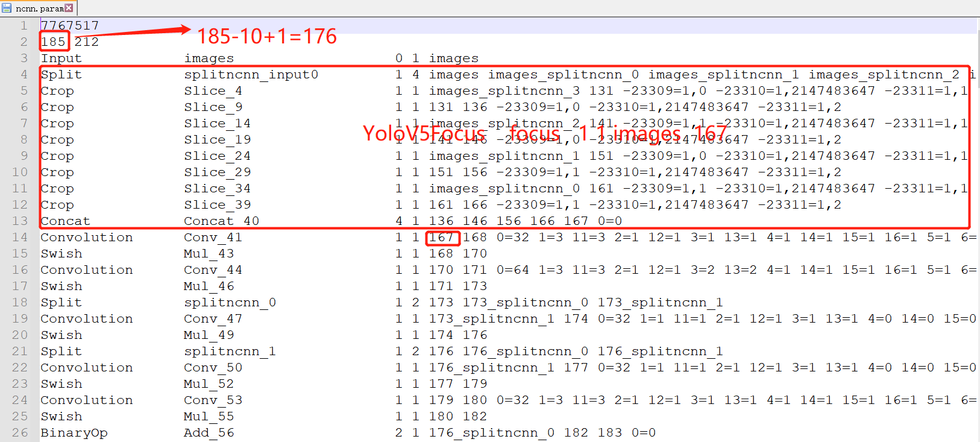Click the layer count 185 on line 2

[x=53, y=42]
